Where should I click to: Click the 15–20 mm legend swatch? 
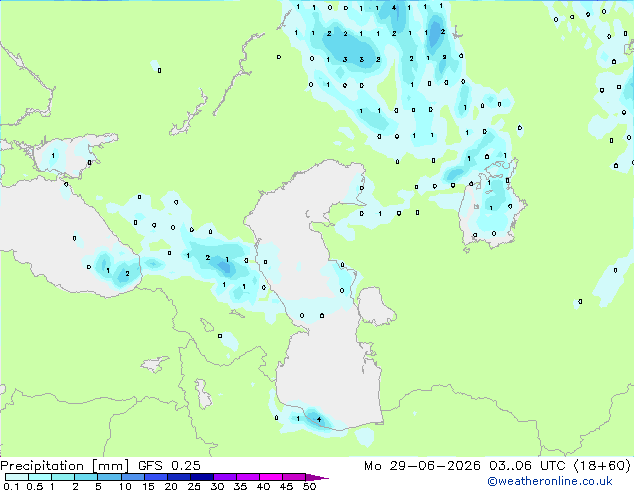click(x=155, y=477)
